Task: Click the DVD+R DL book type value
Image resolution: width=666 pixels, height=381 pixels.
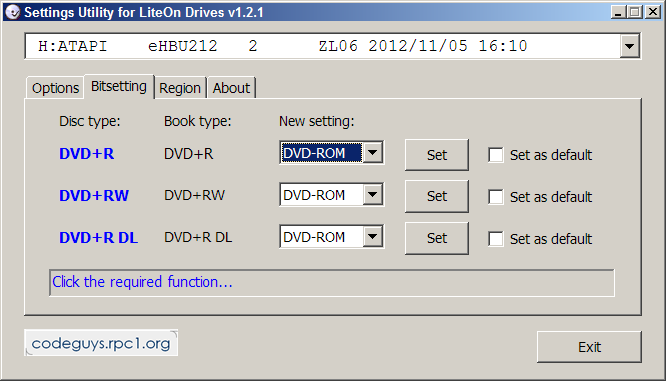Action: click(x=198, y=237)
